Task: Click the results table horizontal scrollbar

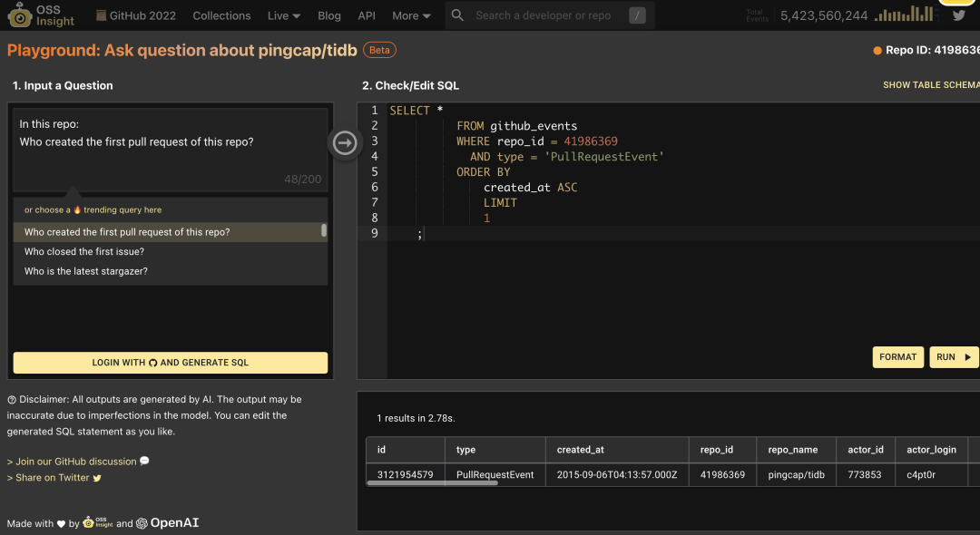Action: click(433, 482)
